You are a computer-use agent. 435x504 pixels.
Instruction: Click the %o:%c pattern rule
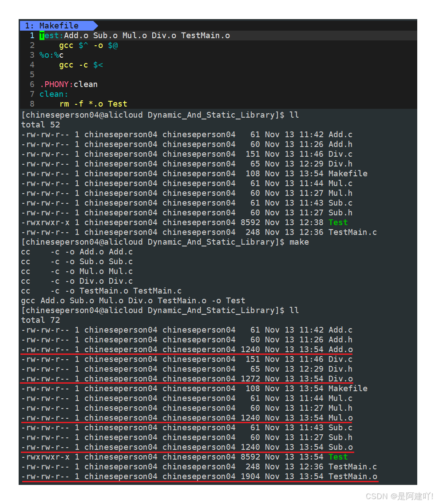[x=51, y=56]
